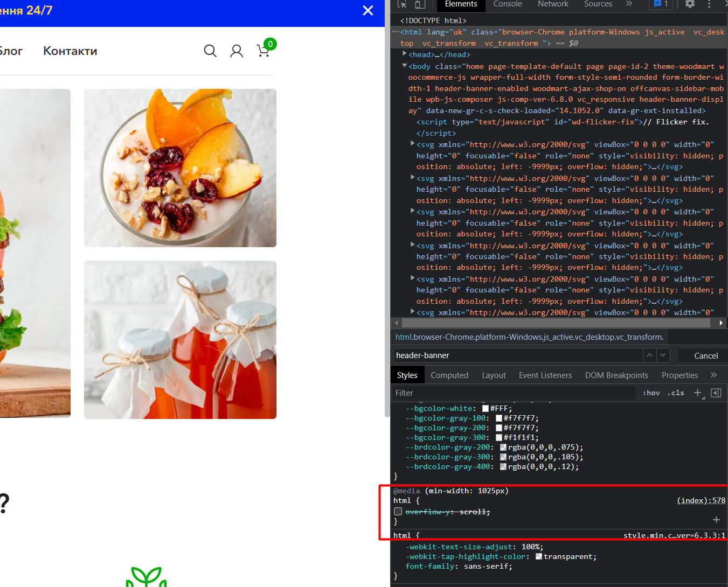Click the -webkit-text-size-adjust: 100% property
The height and width of the screenshot is (587, 728).
(474, 547)
